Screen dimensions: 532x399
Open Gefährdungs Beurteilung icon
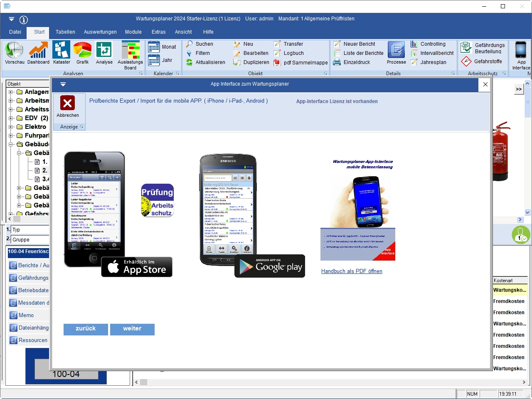(x=466, y=47)
